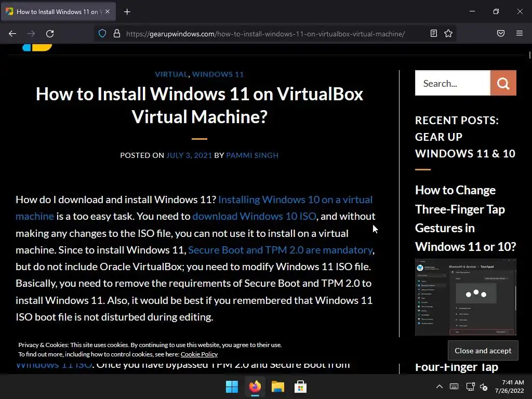This screenshot has height=399, width=532.
Task: Open Installing Windows 10 on a virtual machine link
Action: point(295,199)
